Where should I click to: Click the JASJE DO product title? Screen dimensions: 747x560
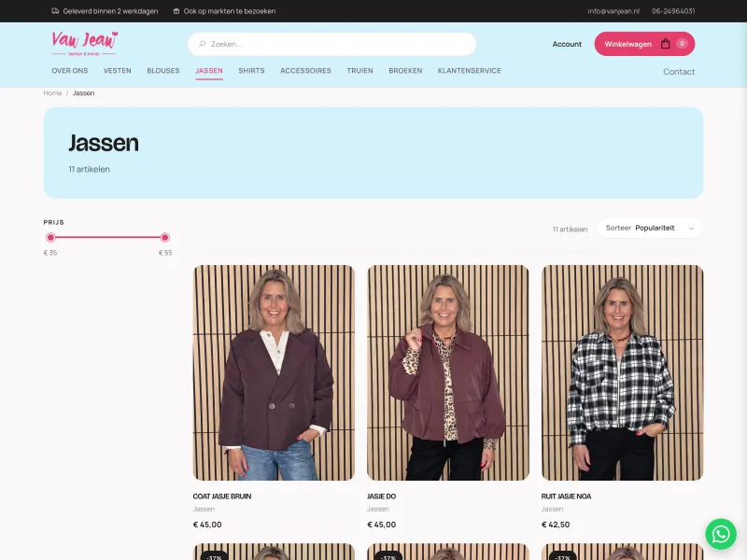click(382, 497)
